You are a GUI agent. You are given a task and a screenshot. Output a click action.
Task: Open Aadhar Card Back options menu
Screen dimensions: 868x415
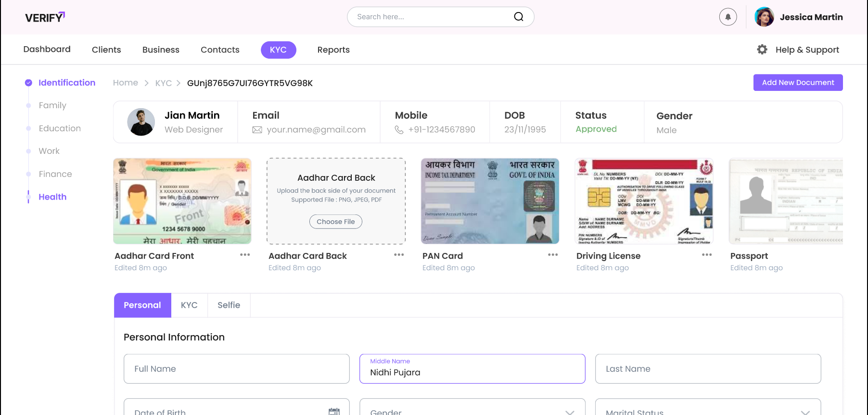399,255
